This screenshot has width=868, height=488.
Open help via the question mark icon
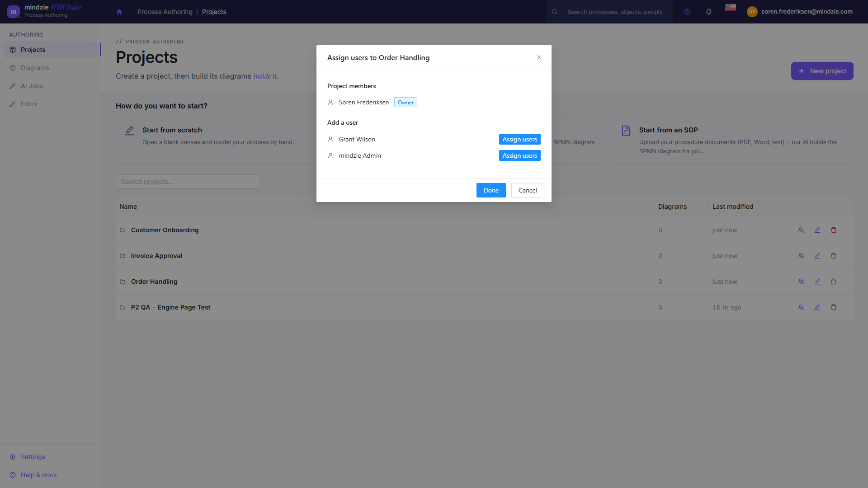click(x=687, y=12)
